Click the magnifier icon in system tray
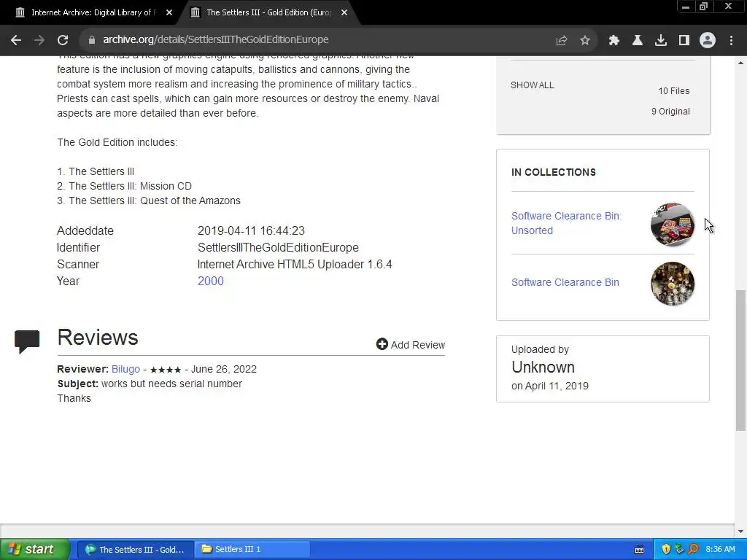Image resolution: width=747 pixels, height=560 pixels. pyautogui.click(x=694, y=550)
